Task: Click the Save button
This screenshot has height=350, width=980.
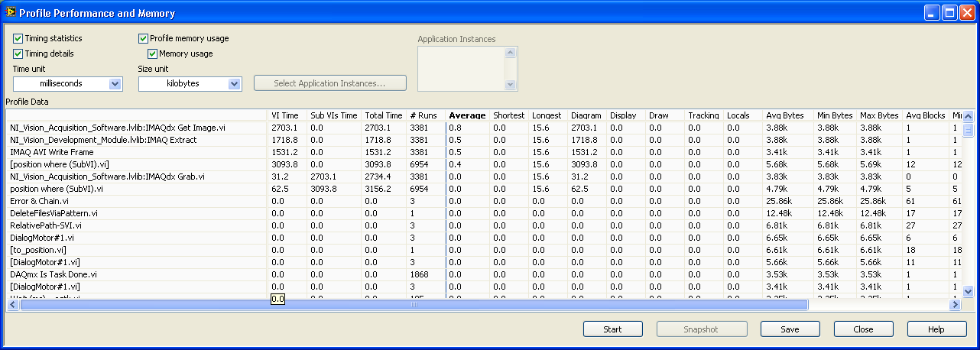Action: pyautogui.click(x=790, y=329)
